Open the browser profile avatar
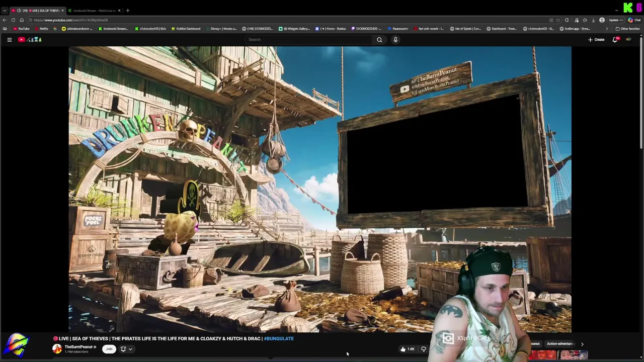Screen dimensions: 644x362 [x=602, y=20]
